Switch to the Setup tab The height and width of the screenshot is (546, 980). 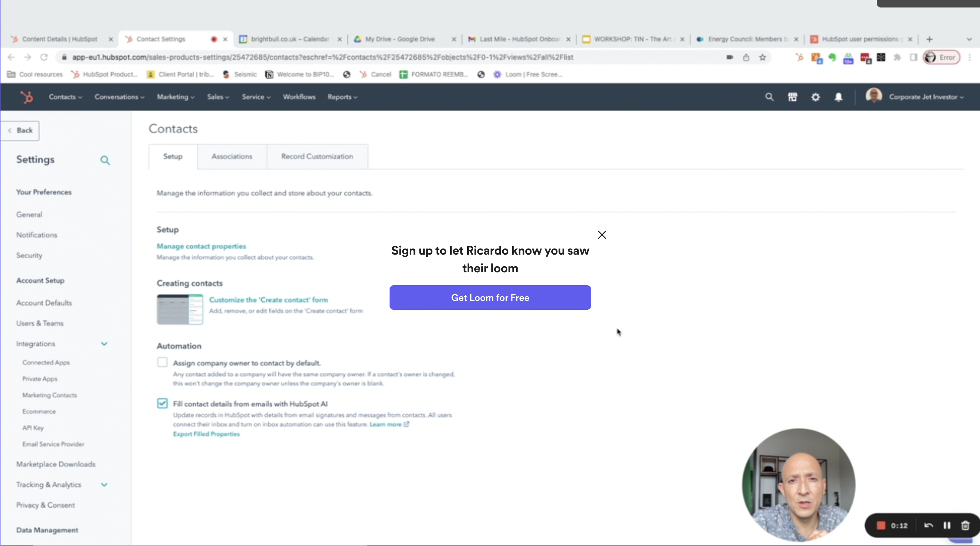coord(173,156)
